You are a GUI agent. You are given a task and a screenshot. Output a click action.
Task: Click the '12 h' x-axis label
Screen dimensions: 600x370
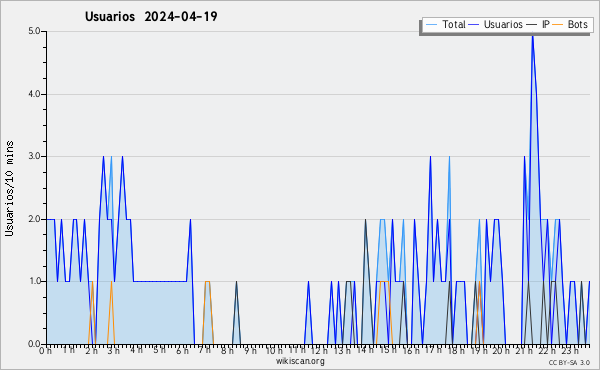319,350
